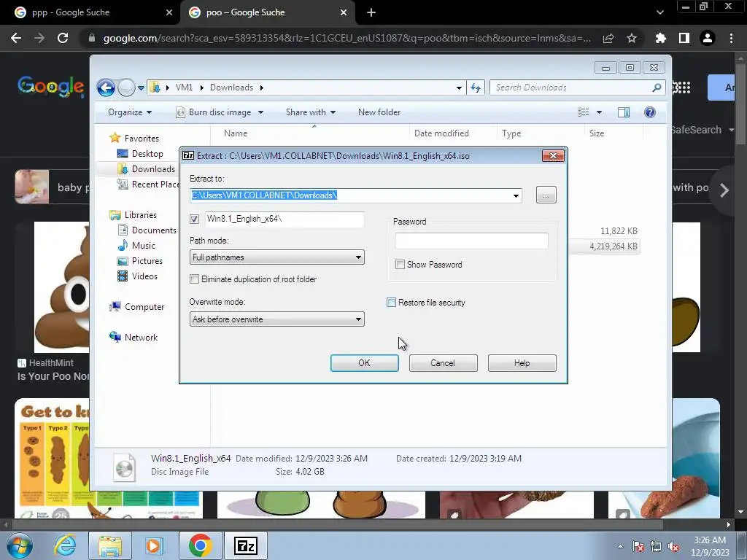Browse for extract folder with ellipsis button
This screenshot has height=560, width=747.
[x=546, y=195]
